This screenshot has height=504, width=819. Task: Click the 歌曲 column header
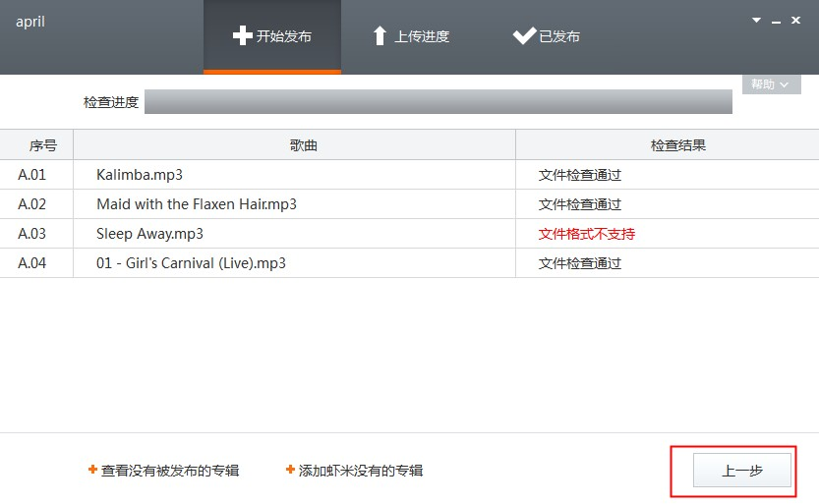[295, 145]
